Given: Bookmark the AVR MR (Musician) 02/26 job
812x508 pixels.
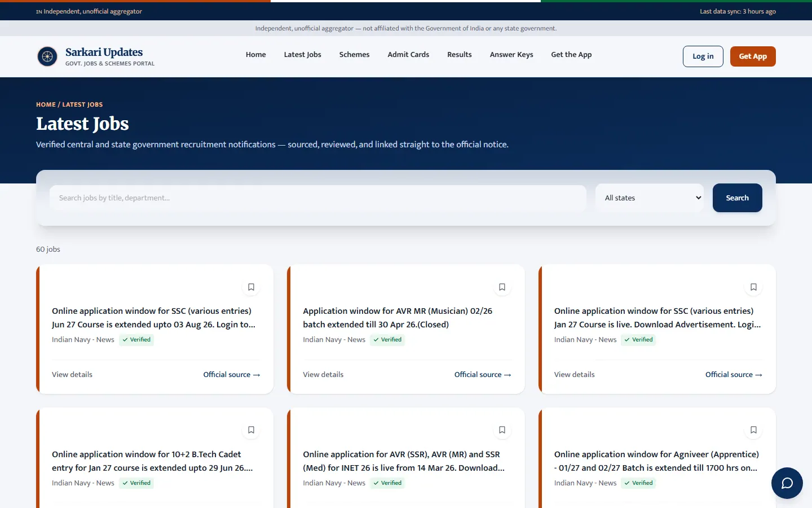Looking at the screenshot, I should click(502, 287).
